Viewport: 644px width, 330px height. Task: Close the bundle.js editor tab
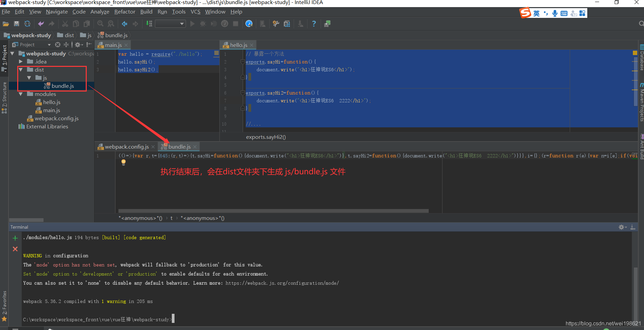(195, 147)
